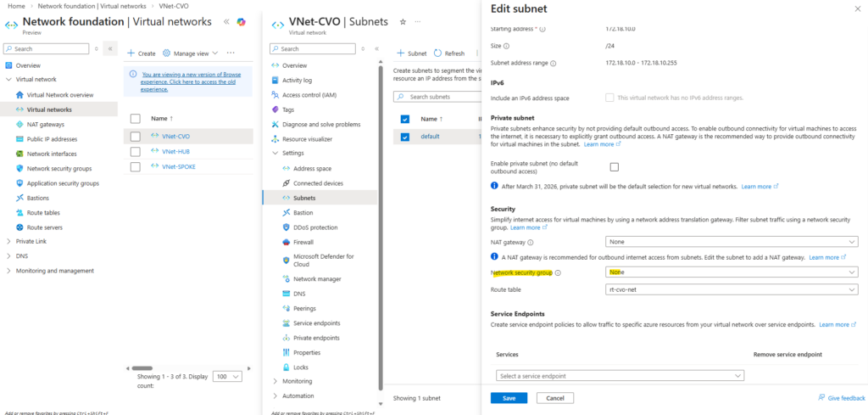
Task: Select the Bastion icon in VNet-CVO menu
Action: tap(287, 212)
